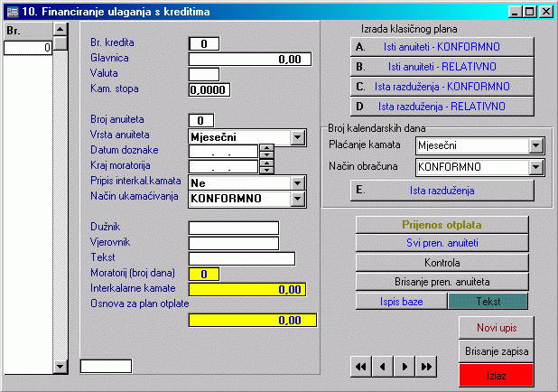Click the small empty field at form bottom-left
Viewport: 558px width, 392px height.
tap(106, 366)
